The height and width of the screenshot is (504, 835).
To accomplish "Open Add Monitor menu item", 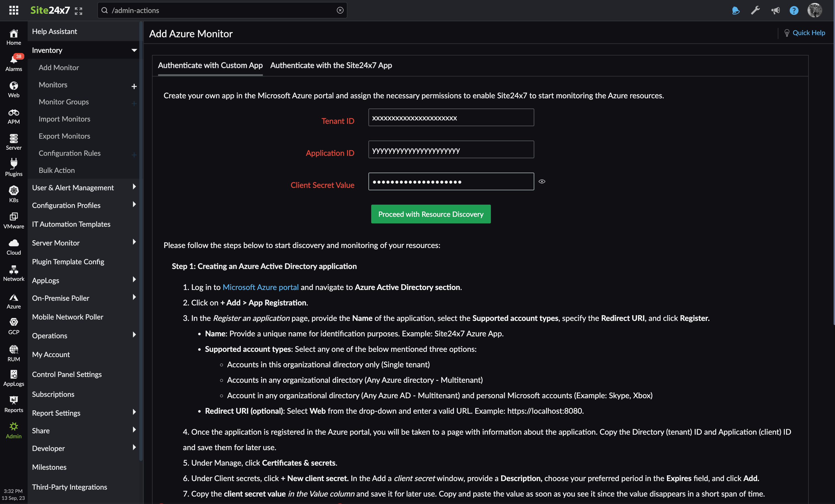I will click(59, 67).
